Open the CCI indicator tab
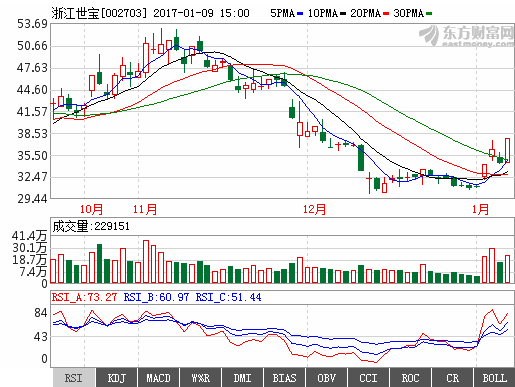The height and width of the screenshot is (387, 515). point(368,378)
